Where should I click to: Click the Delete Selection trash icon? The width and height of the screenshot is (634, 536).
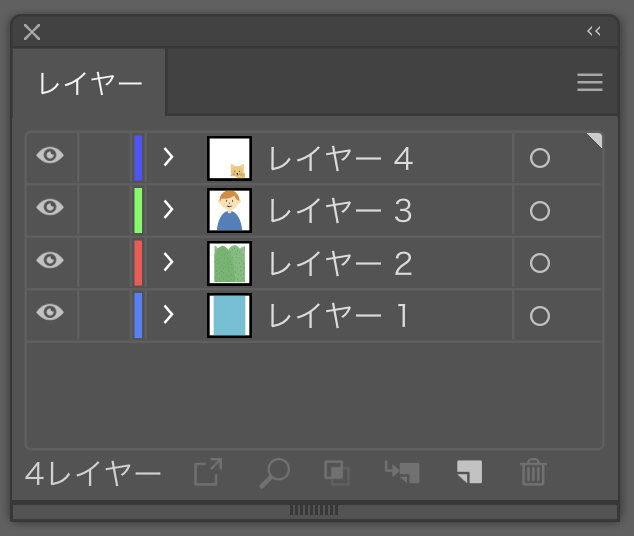533,472
